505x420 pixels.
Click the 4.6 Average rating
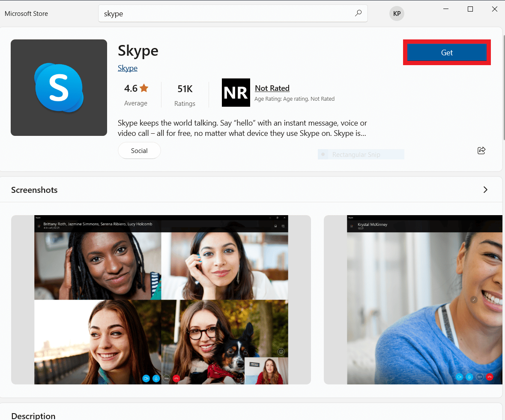[136, 94]
